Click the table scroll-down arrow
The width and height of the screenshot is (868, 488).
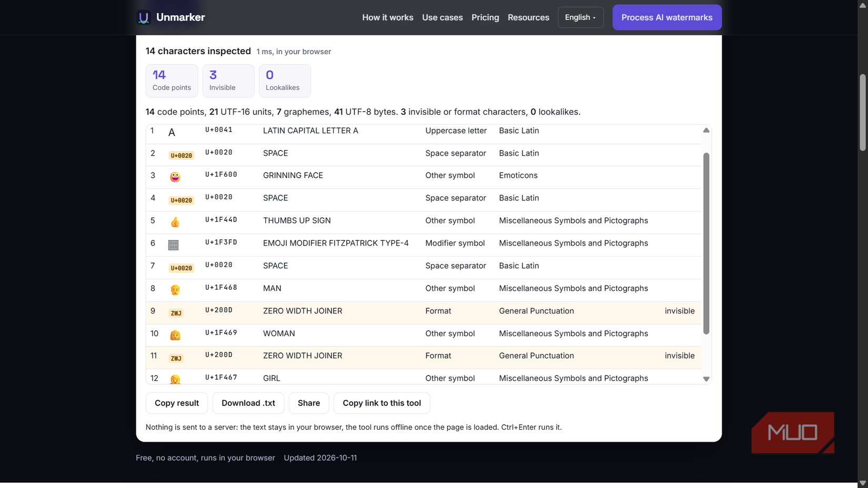(x=706, y=379)
